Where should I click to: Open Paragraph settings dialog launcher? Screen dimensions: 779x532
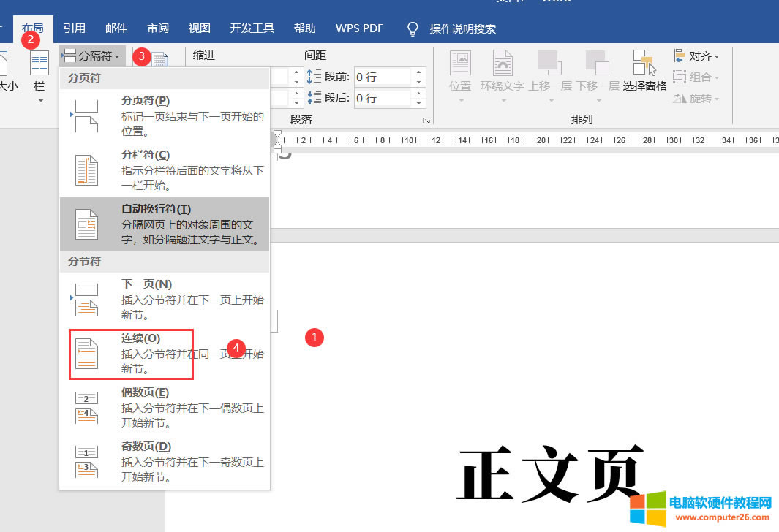(426, 120)
